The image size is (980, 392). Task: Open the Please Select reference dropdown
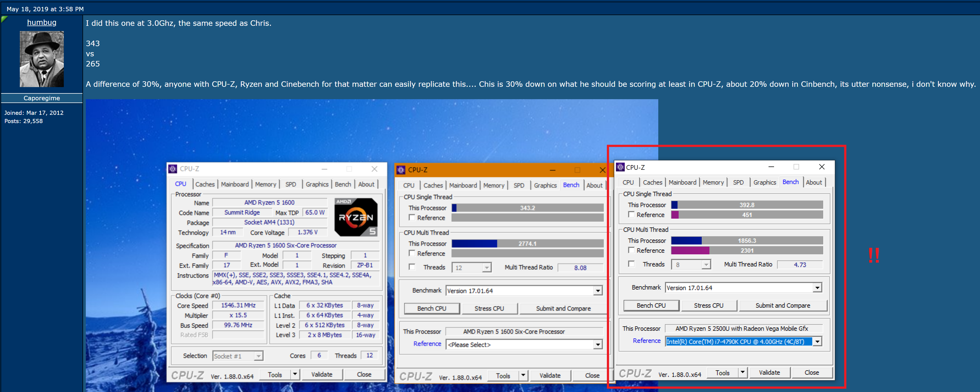click(x=598, y=344)
